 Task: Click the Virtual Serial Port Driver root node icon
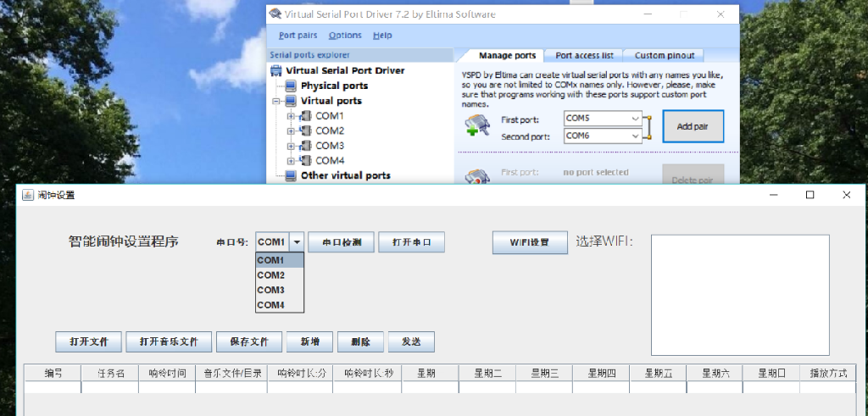[276, 70]
